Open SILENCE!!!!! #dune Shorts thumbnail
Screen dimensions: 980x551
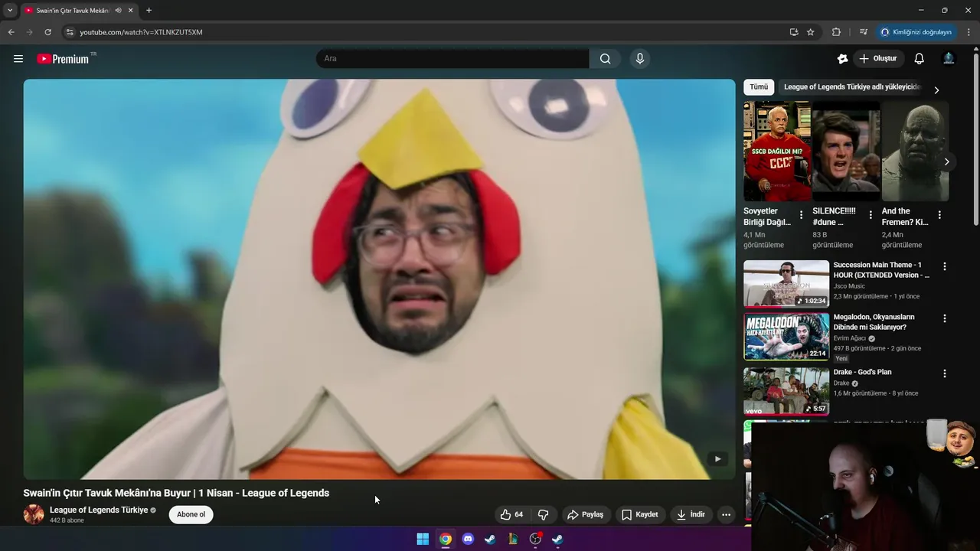pyautogui.click(x=846, y=152)
